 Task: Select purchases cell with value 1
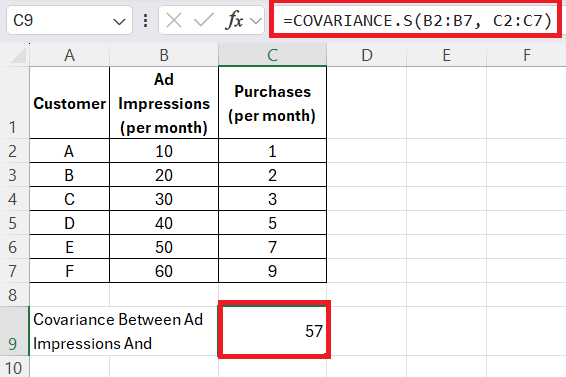[273, 151]
